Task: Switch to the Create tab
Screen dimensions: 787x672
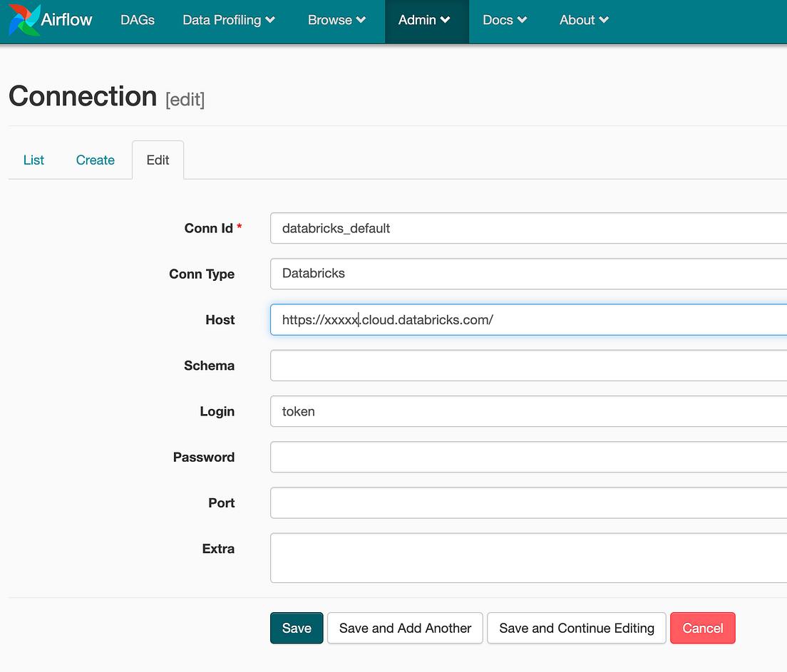Action: [x=95, y=160]
